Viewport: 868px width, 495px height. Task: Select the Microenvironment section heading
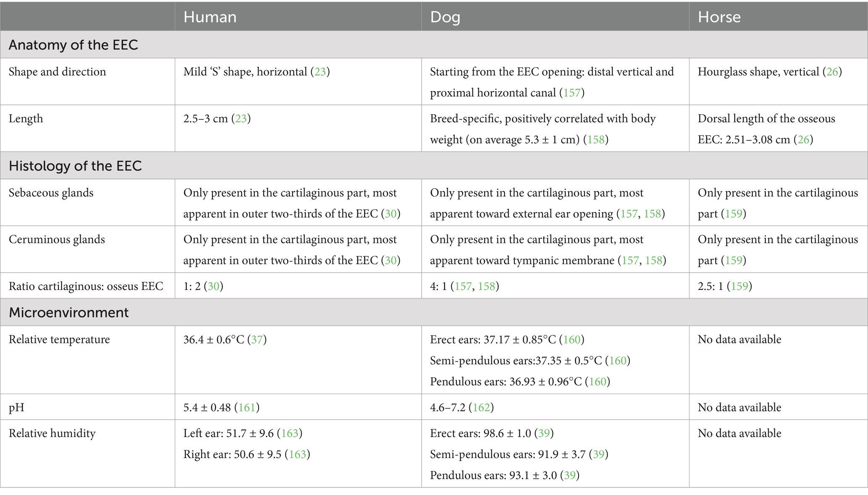coord(69,313)
